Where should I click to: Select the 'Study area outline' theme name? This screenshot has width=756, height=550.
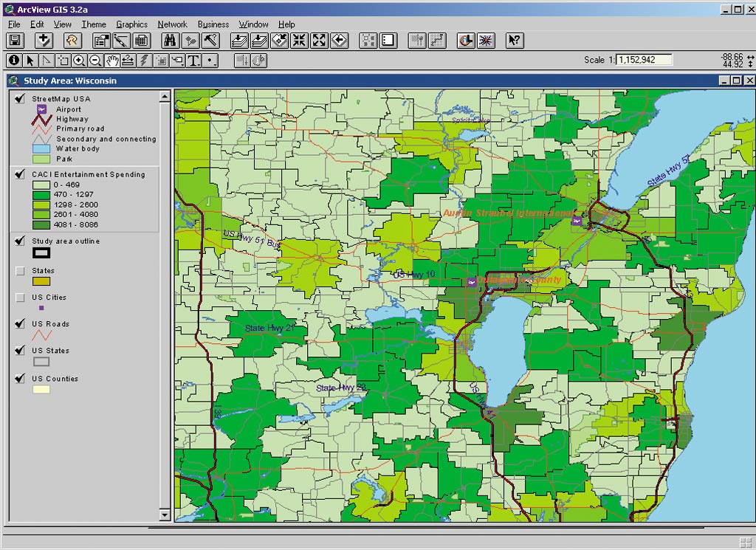66,241
